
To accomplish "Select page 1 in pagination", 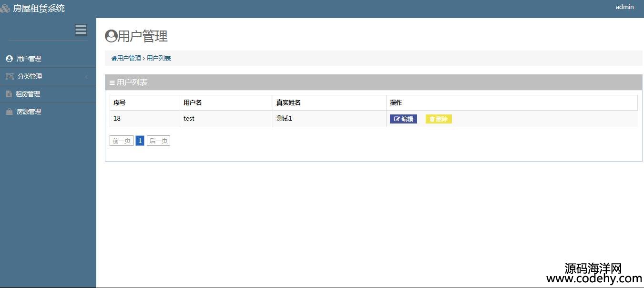I will pyautogui.click(x=140, y=141).
